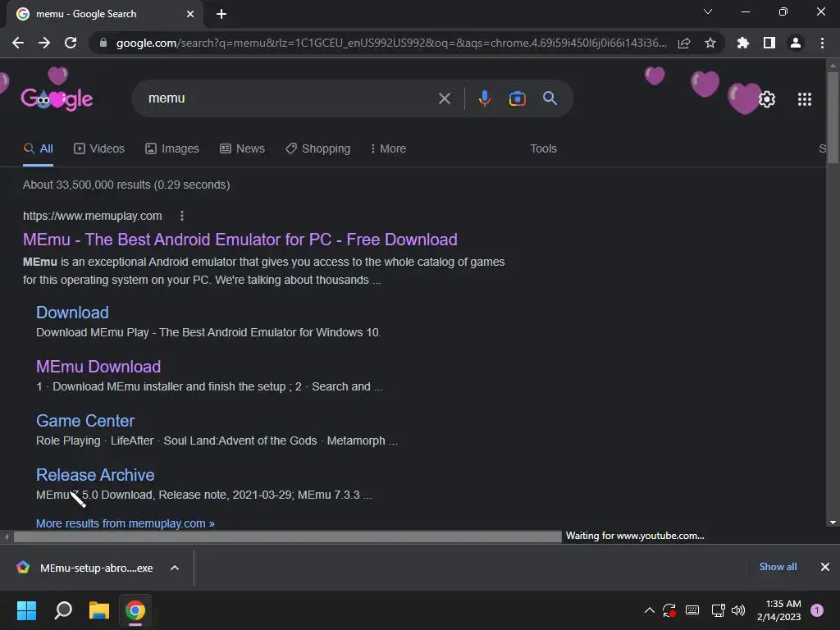This screenshot has height=630, width=840.
Task: Click the share page icon in address bar
Action: pyautogui.click(x=684, y=43)
